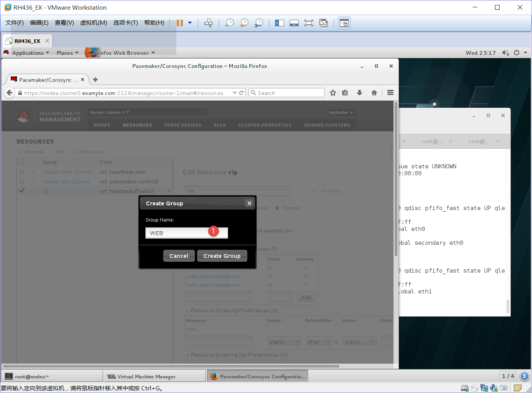Switch to root@nodea:~ in the taskbar
532x393 pixels.
52,376
